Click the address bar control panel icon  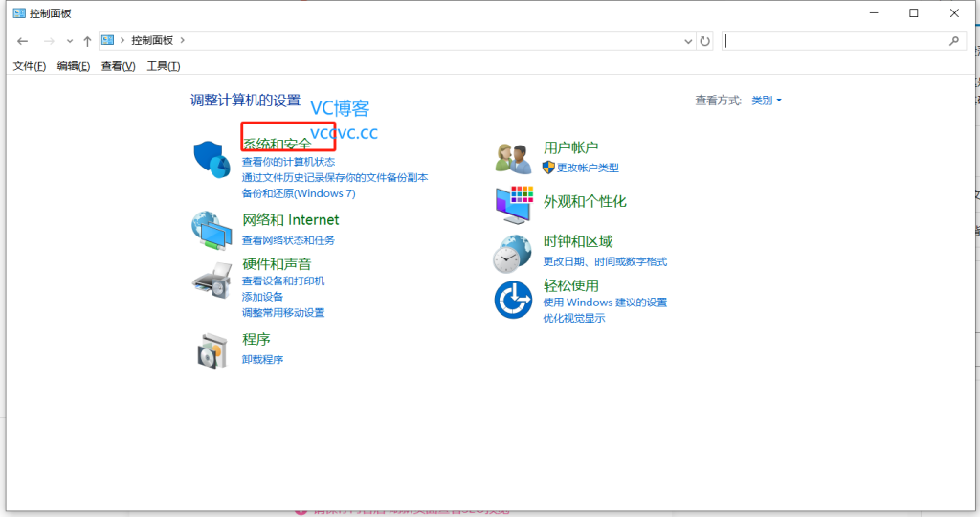point(107,40)
